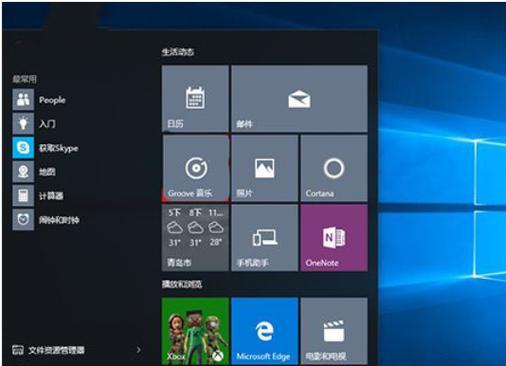Expand the 文件资源管理器 arrow
The width and height of the screenshot is (506, 366).
138,350
